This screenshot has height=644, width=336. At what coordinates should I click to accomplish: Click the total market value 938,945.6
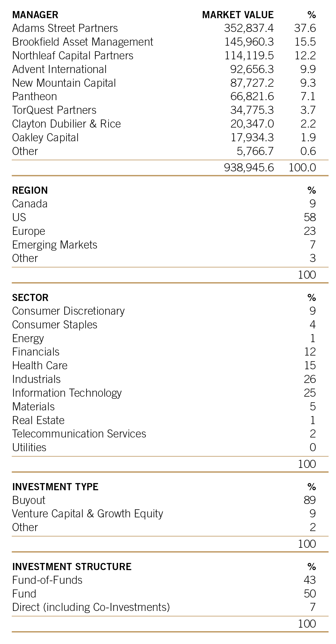click(249, 167)
